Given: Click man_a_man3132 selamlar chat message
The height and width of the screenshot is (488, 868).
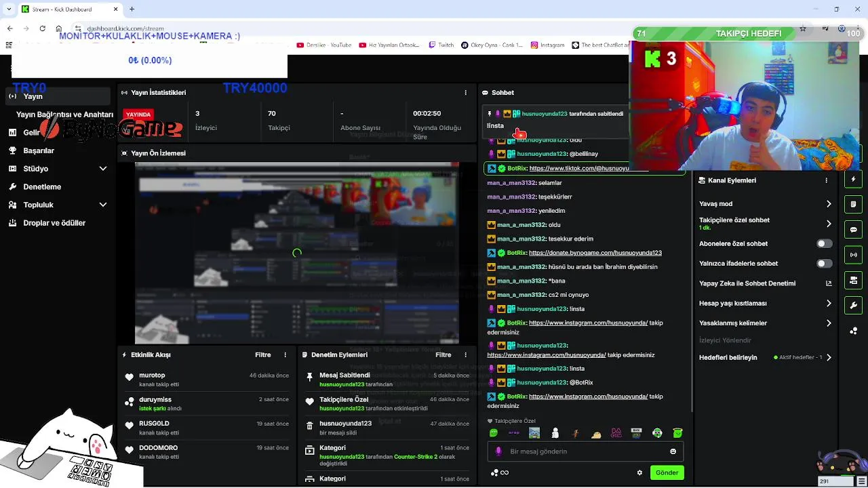Looking at the screenshot, I should (525, 183).
